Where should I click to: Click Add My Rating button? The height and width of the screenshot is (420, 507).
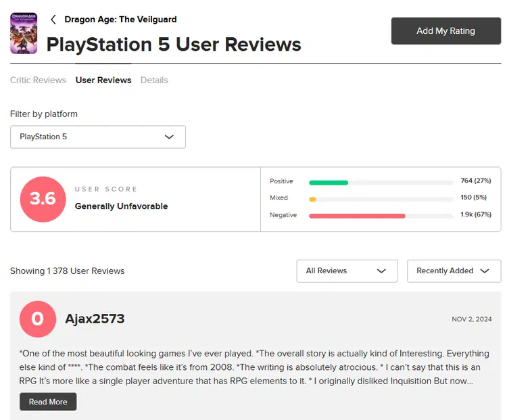446,30
